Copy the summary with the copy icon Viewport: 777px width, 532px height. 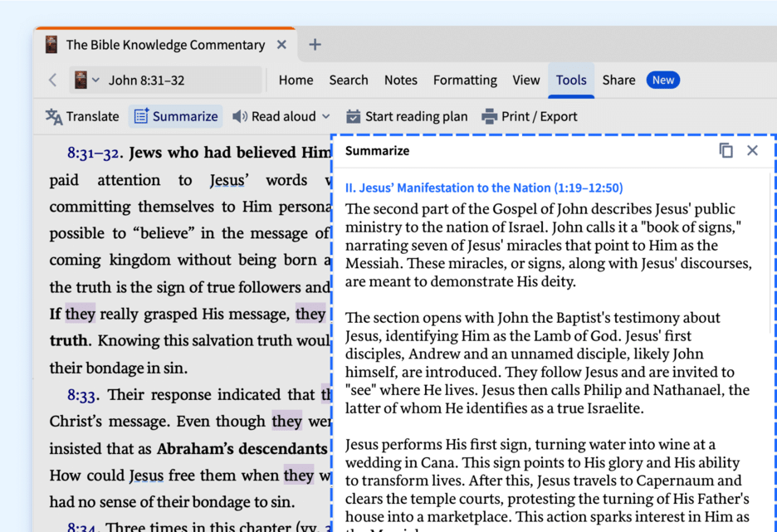click(x=726, y=150)
